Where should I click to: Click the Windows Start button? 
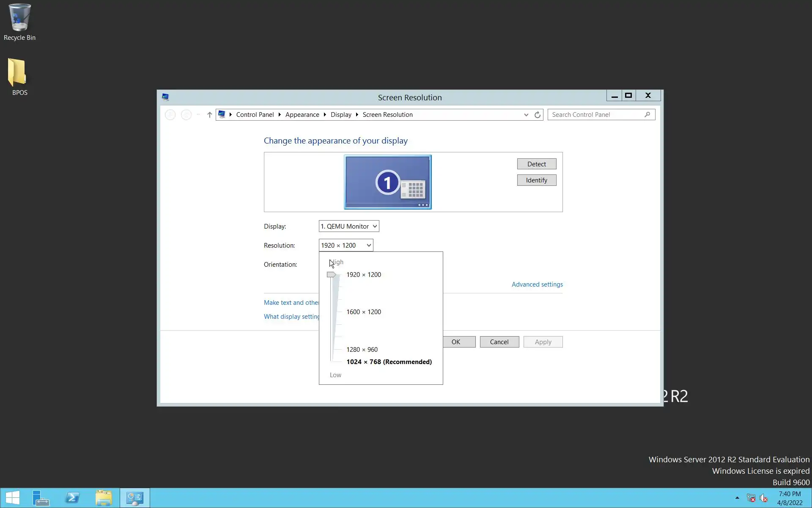12,498
